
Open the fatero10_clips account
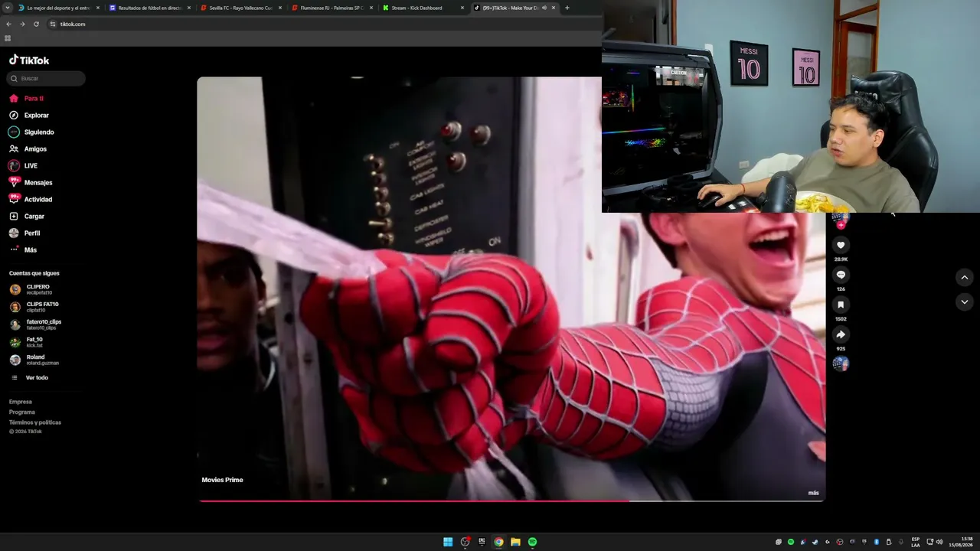click(x=35, y=324)
